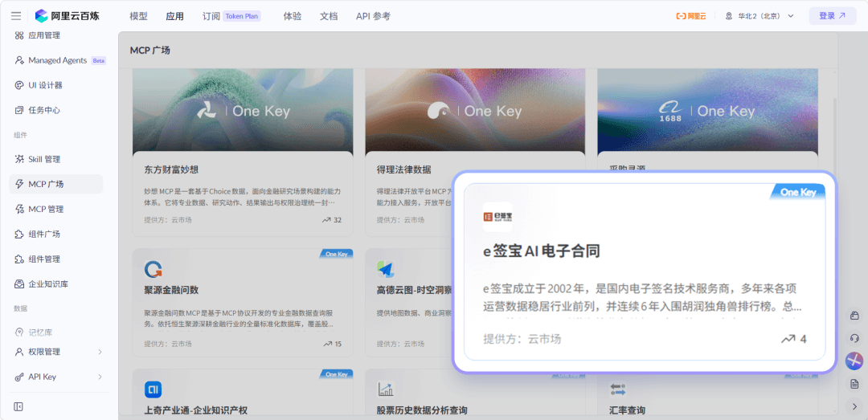Open the floating document icon at right

pos(854,384)
